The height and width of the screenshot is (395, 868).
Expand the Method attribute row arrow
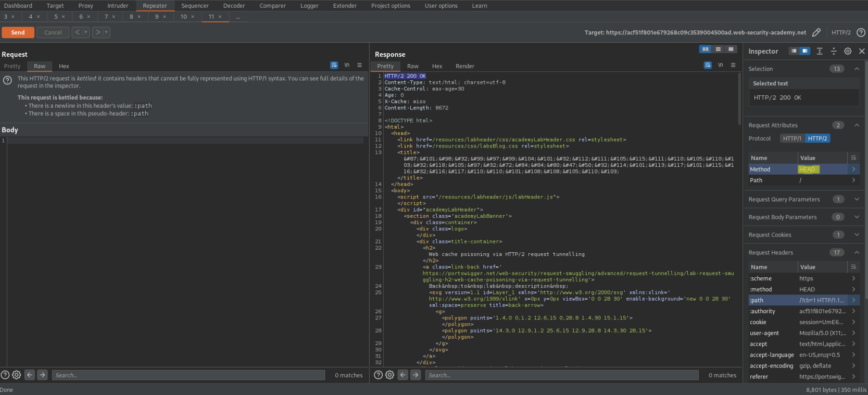point(853,169)
